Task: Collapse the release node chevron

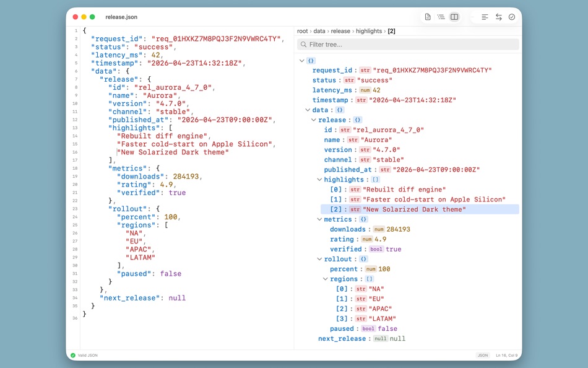Action: (314, 120)
